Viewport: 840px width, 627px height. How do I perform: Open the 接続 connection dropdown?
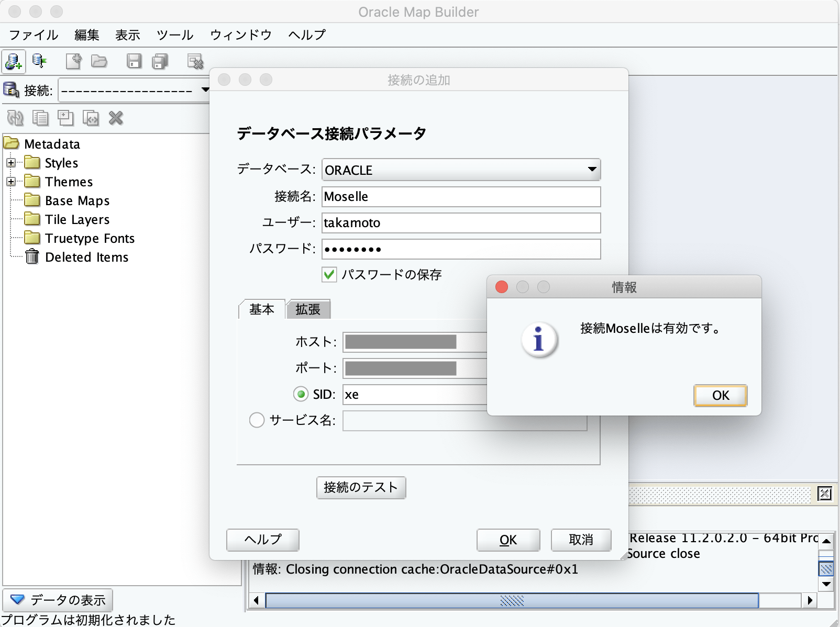(x=134, y=90)
